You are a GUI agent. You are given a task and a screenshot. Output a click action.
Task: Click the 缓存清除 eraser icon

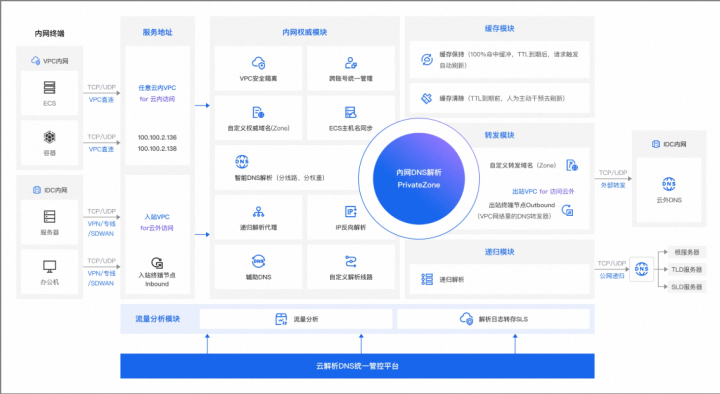427,98
